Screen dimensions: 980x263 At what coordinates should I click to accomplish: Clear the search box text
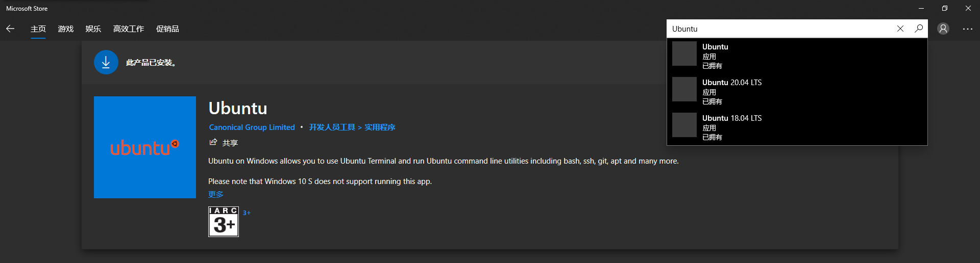coord(900,29)
